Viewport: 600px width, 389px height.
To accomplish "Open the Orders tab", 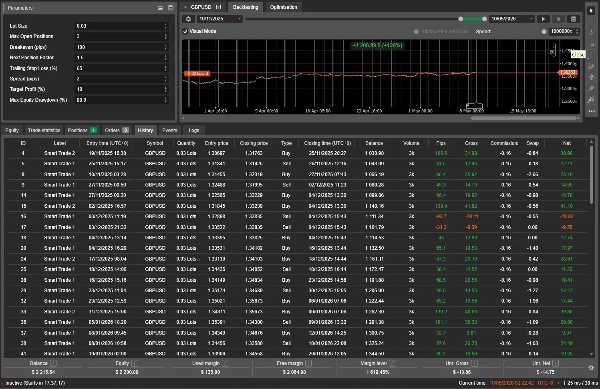I will tap(116, 130).
